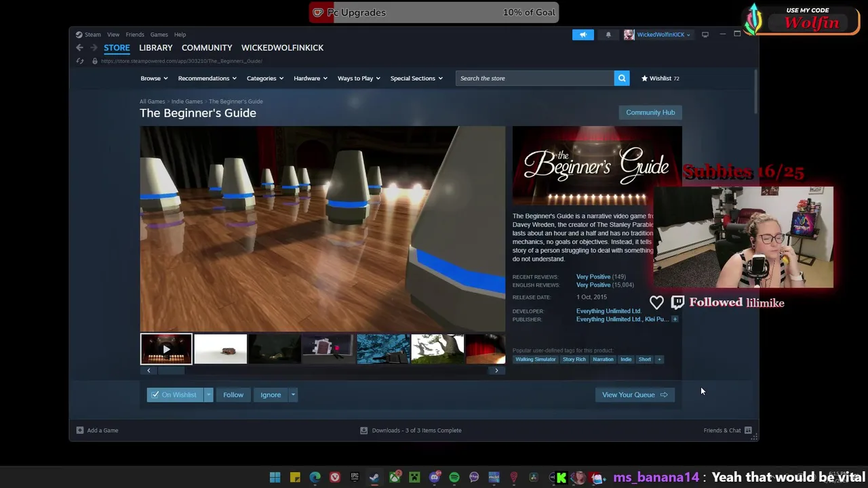The image size is (868, 488).
Task: Click the Follow button
Action: (233, 394)
